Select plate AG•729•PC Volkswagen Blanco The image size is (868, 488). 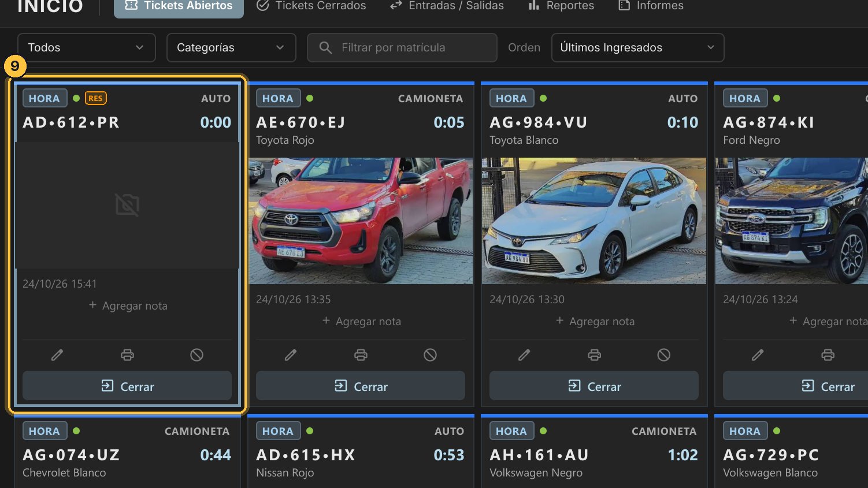coord(771,455)
